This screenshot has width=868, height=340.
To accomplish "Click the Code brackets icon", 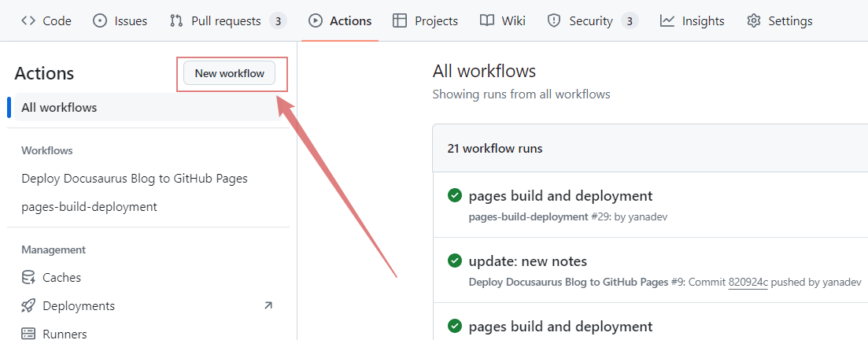I will tap(28, 21).
